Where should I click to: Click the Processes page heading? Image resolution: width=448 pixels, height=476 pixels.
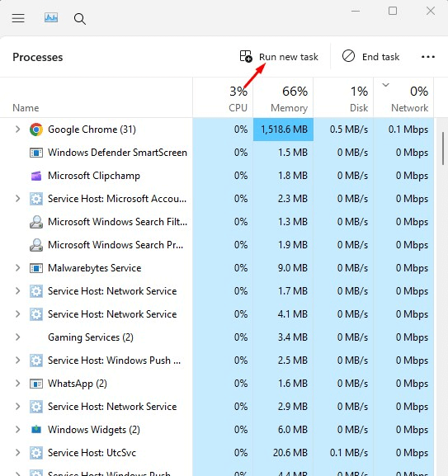click(x=38, y=57)
